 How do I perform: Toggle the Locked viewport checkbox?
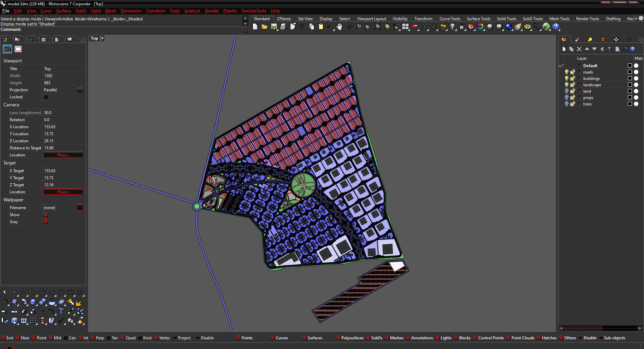point(46,97)
